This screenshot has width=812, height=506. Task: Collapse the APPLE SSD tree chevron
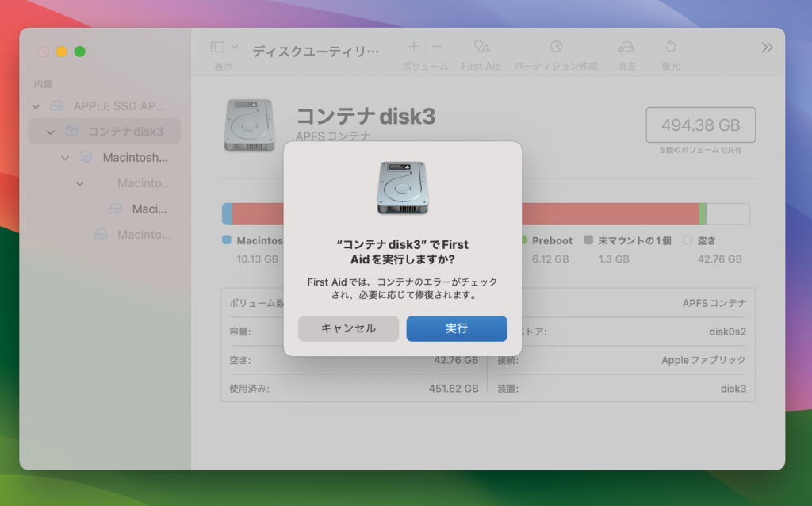[x=36, y=106]
